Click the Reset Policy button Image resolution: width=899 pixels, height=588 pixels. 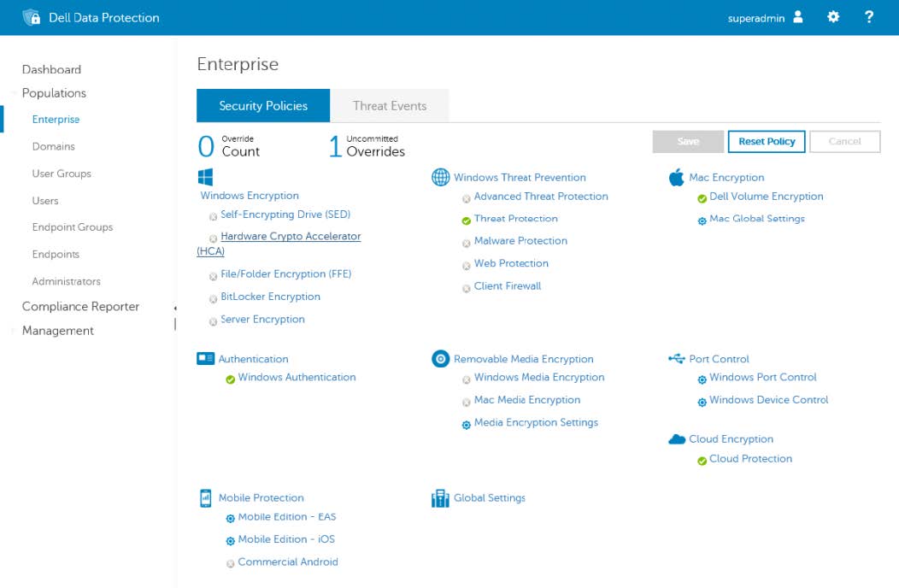pyautogui.click(x=766, y=141)
